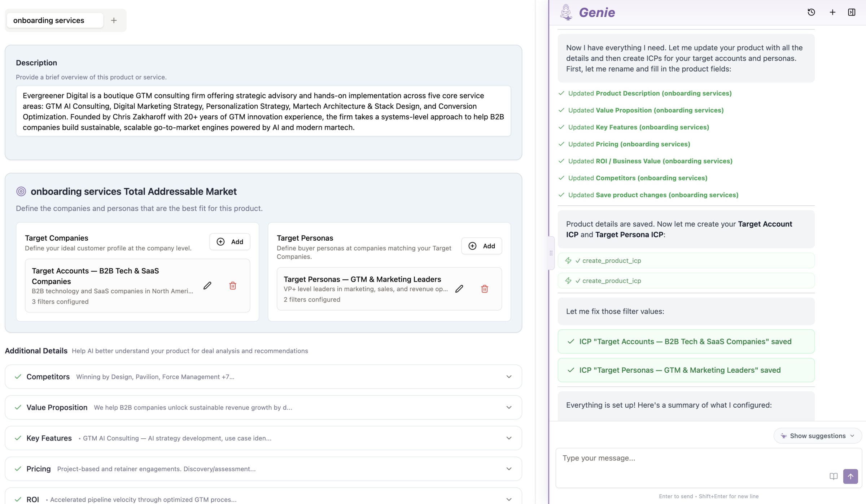The image size is (866, 504).
Task: Edit Target Accounts B2B Tech ICP
Action: [207, 286]
